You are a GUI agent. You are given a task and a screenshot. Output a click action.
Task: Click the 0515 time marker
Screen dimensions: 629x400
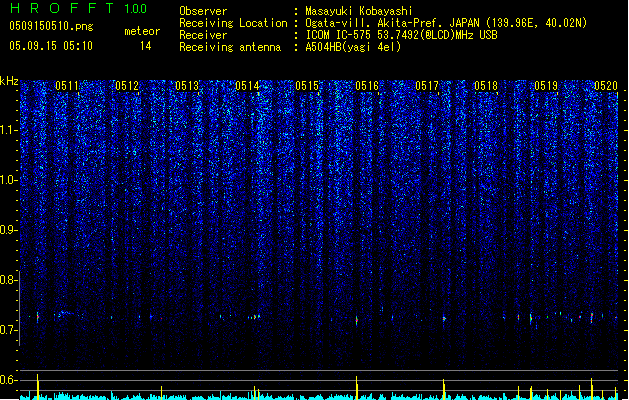307,86
